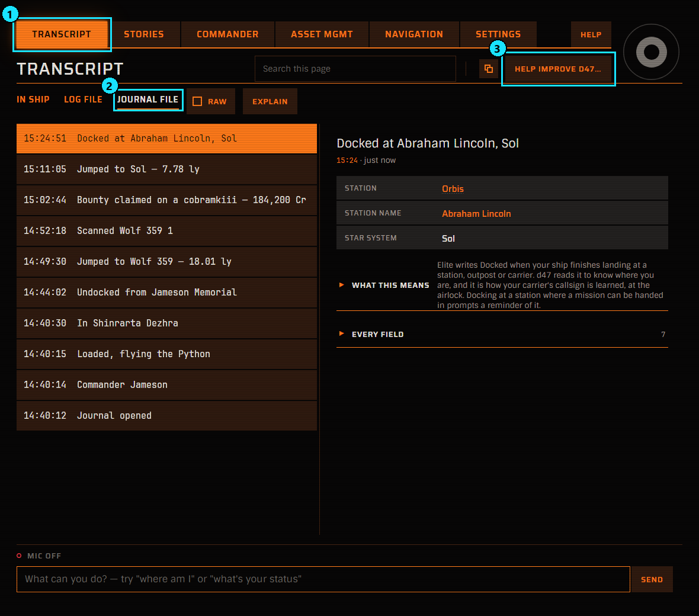Select the Scanned Wolf 359 1 entry
The height and width of the screenshot is (616, 699).
166,231
